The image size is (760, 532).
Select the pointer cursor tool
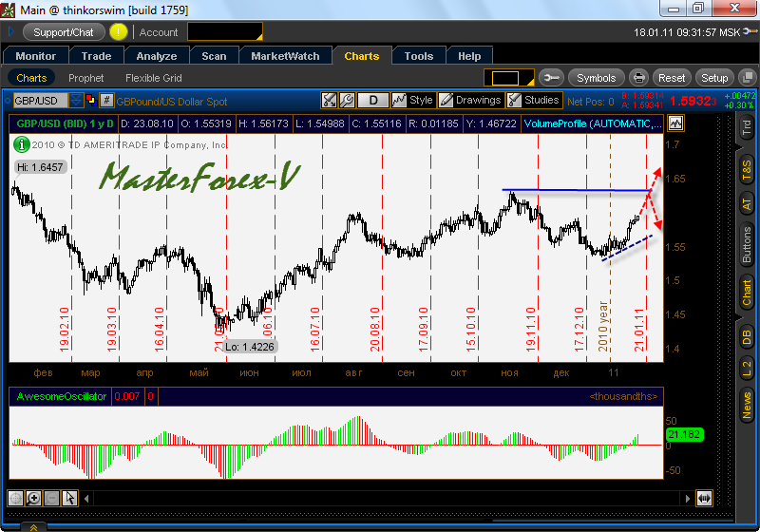tap(69, 498)
